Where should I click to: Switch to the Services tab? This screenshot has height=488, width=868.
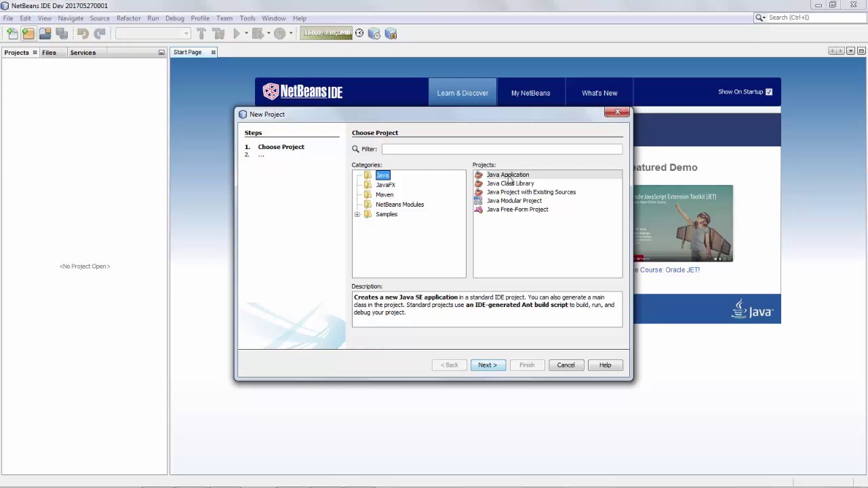click(x=83, y=52)
